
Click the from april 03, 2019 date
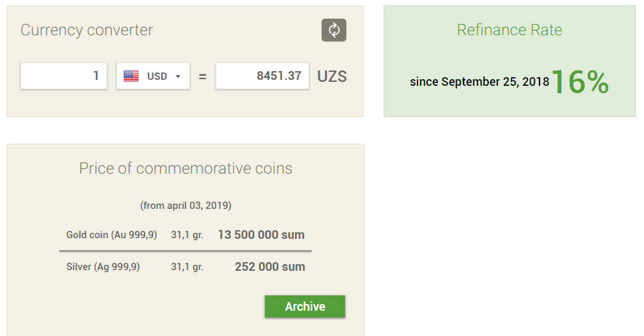[186, 205]
